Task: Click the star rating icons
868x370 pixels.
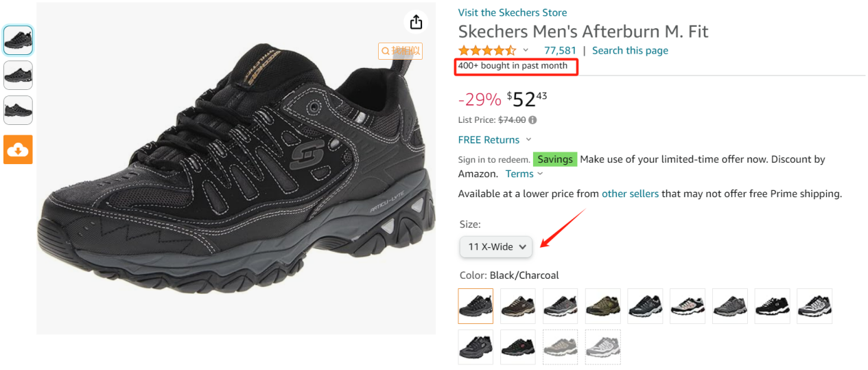Action: [x=487, y=50]
